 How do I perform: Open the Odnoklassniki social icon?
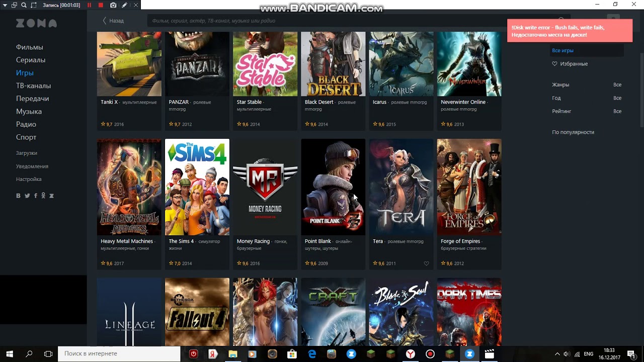pyautogui.click(x=43, y=196)
